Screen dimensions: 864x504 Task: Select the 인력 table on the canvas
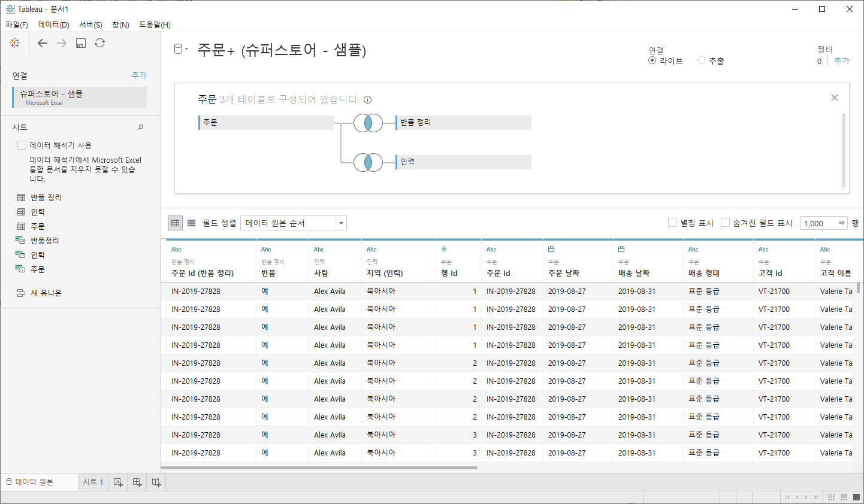point(463,162)
